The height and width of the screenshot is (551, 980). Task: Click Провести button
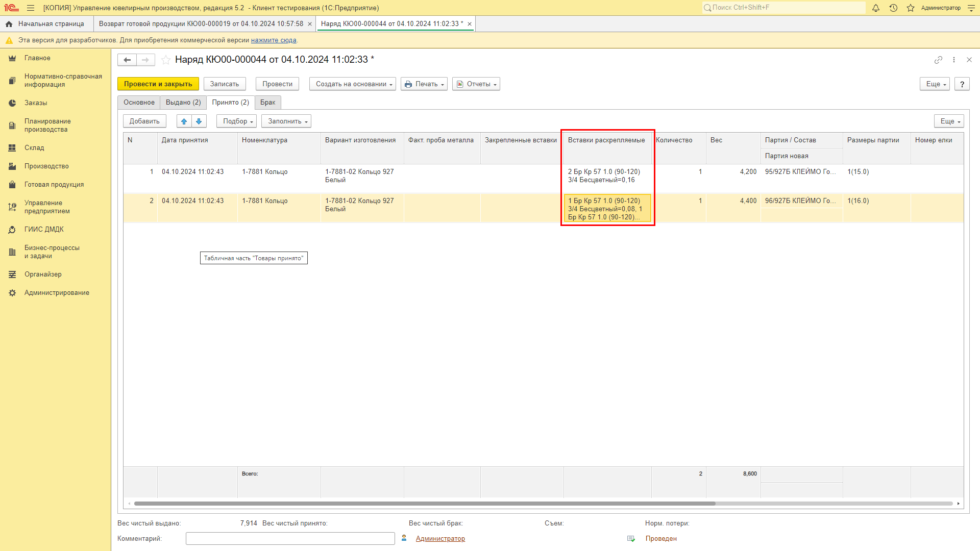point(277,84)
